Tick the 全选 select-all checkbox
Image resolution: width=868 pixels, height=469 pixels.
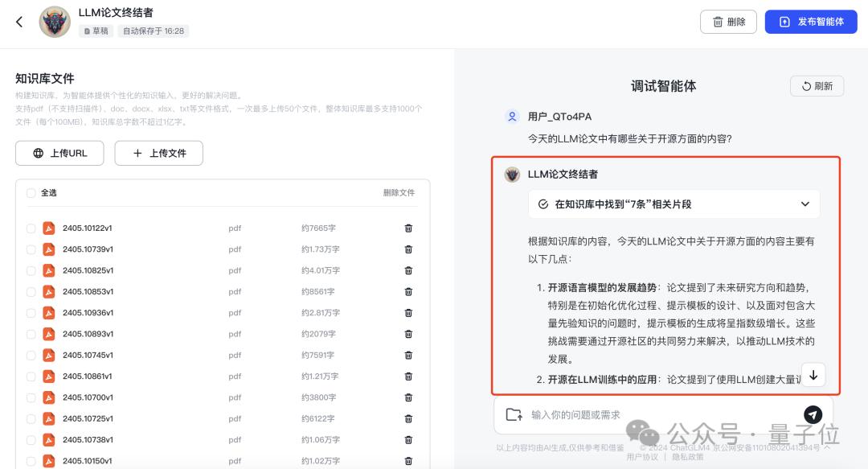[31, 193]
